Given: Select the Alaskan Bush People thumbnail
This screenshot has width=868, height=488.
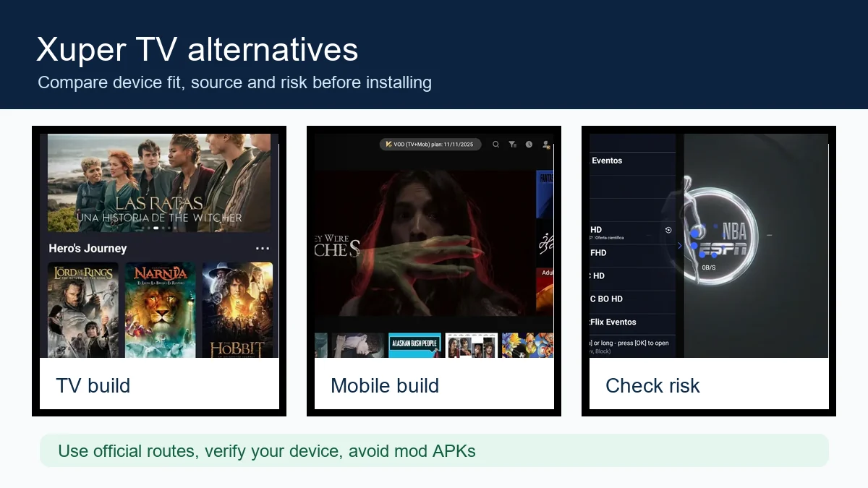Looking at the screenshot, I should [x=414, y=346].
